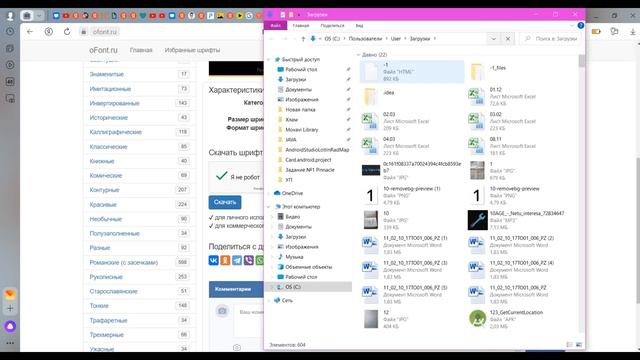Expand the 'Видео' node under This PC

[x=273, y=217]
